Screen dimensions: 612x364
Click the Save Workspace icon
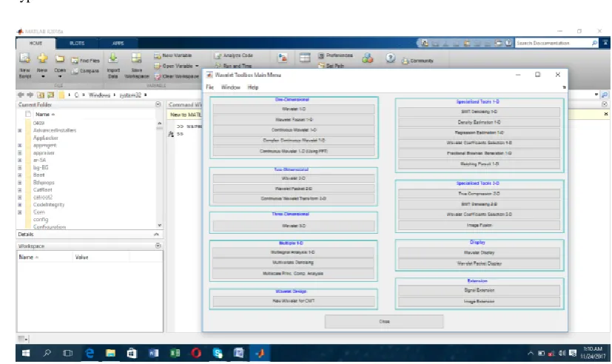(136, 58)
